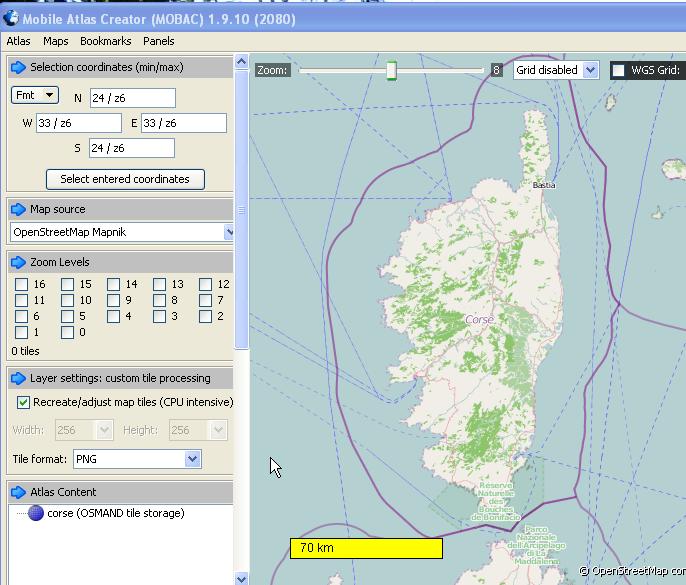Enable zoom level 5 checkbox
This screenshot has height=585, width=686.
click(67, 316)
